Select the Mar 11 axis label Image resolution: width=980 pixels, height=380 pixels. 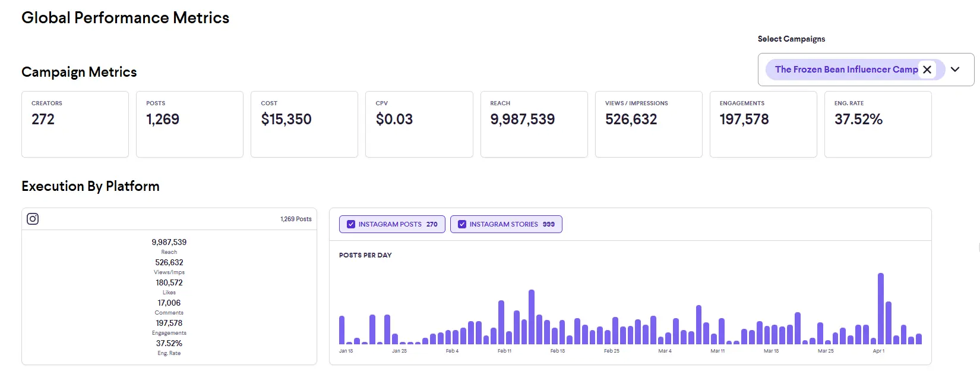tap(717, 351)
